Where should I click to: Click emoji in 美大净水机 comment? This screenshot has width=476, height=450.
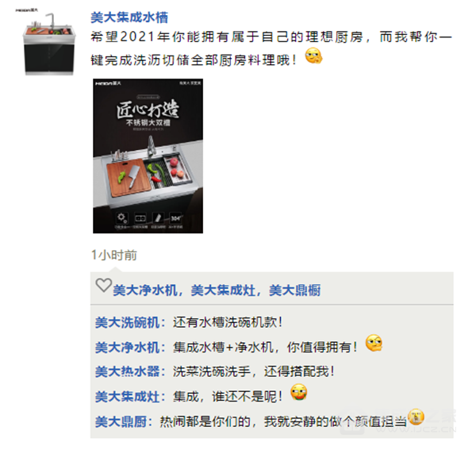pos(374,343)
